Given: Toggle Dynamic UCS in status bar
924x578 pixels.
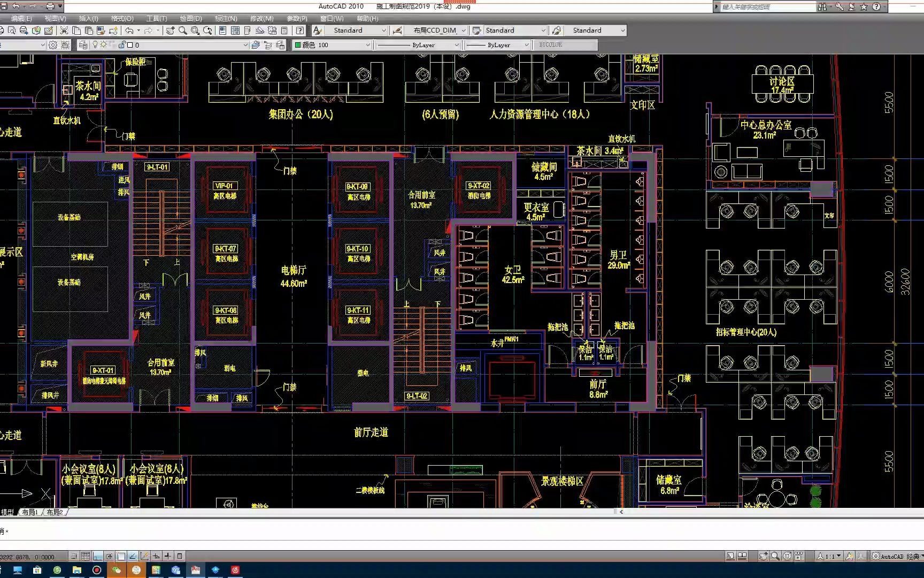Looking at the screenshot, I should click(144, 556).
